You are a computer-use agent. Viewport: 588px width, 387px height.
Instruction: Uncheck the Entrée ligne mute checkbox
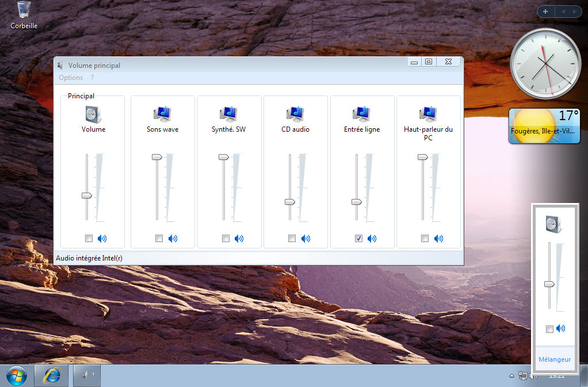[x=358, y=238]
